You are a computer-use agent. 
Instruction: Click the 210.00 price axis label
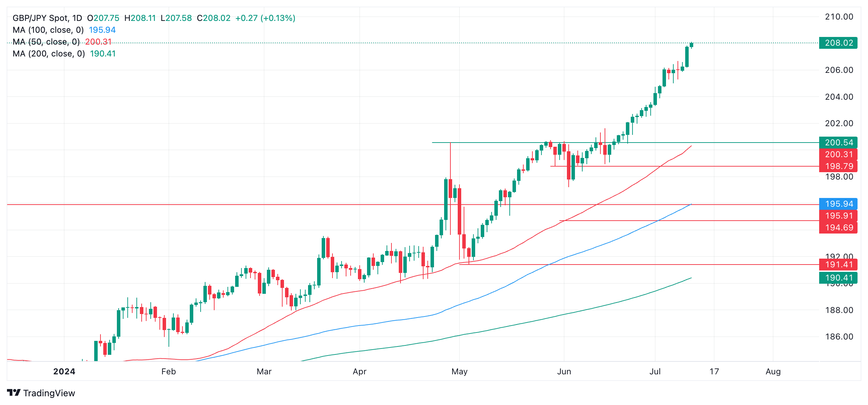point(839,17)
